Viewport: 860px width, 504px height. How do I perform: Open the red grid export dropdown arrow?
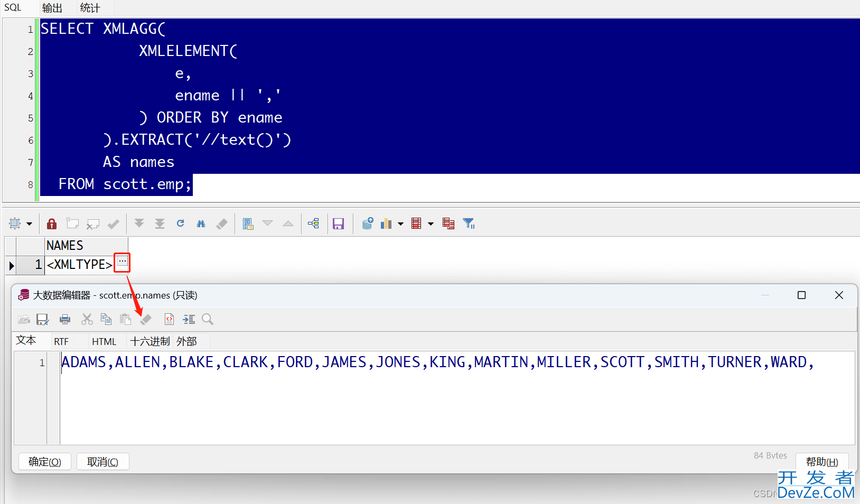pyautogui.click(x=431, y=224)
